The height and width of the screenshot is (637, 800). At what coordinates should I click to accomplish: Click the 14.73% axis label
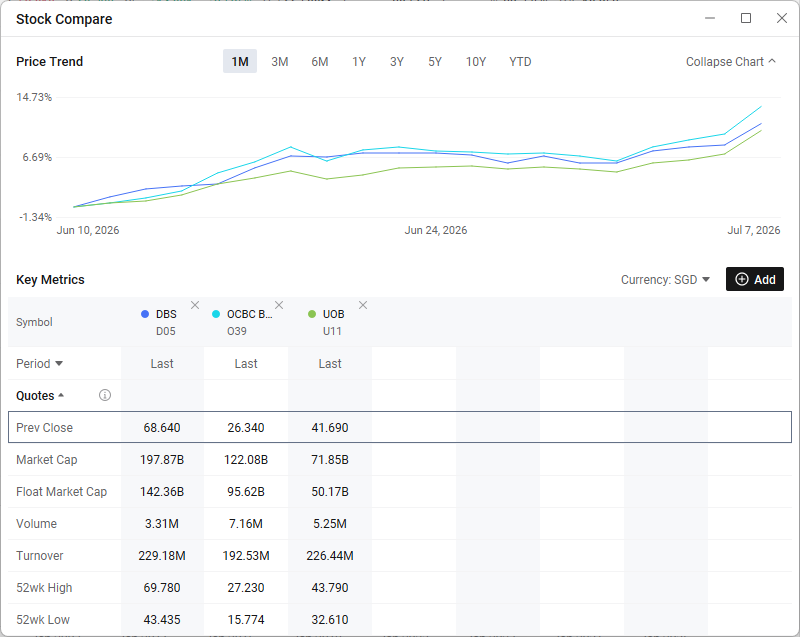(34, 97)
